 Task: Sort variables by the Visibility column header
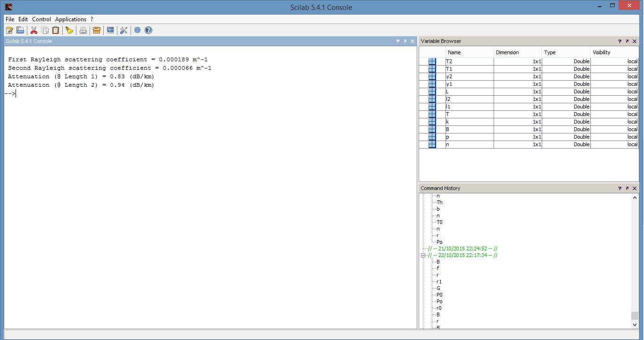click(x=614, y=52)
